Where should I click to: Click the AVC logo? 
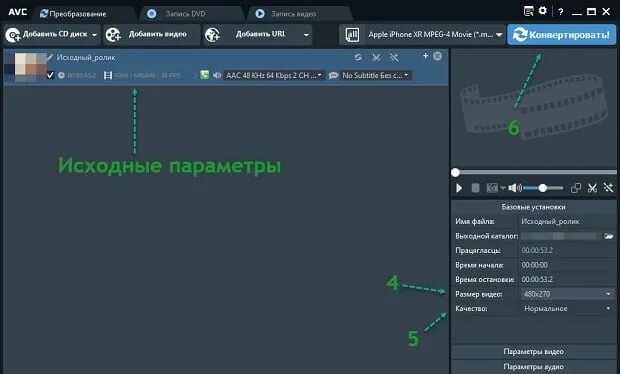[18, 12]
